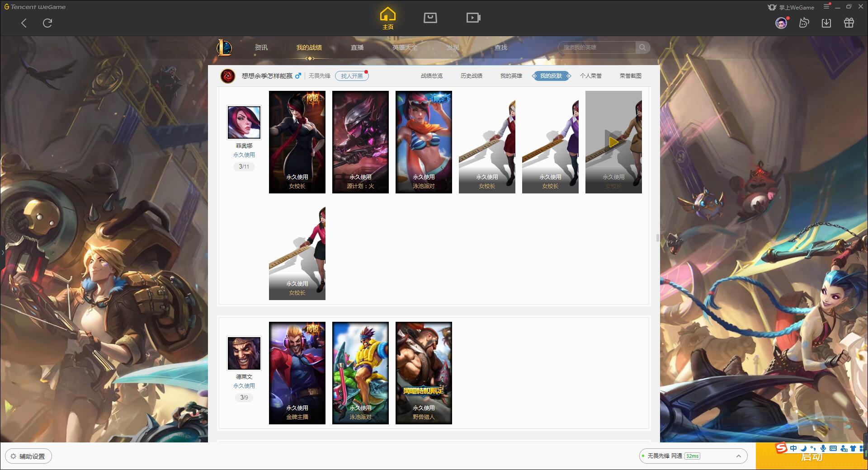Viewport: 868px width, 470px height.
Task: Open 荣誉截图 section
Action: click(631, 76)
